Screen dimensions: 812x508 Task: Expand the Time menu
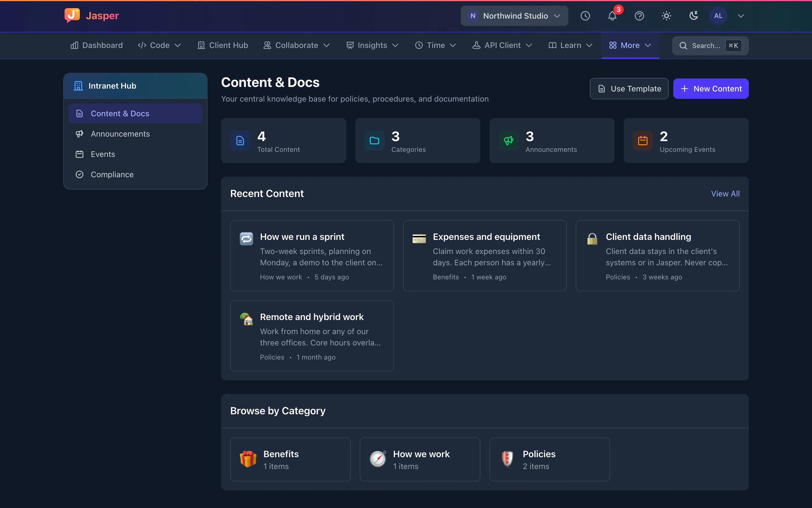[436, 45]
